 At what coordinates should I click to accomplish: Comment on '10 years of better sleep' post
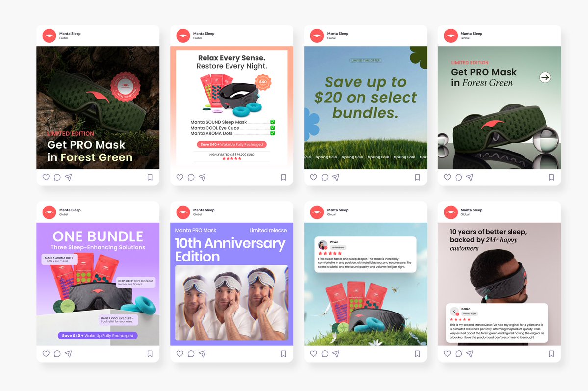459,354
